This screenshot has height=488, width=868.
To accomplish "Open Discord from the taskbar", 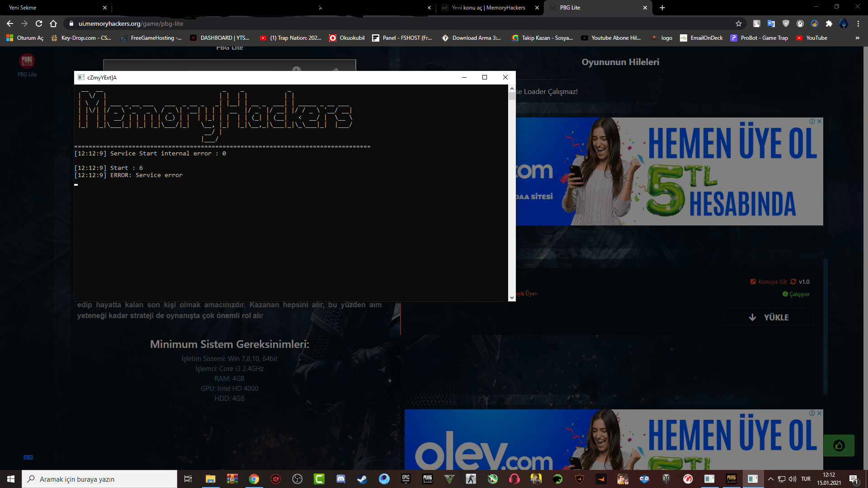I will pyautogui.click(x=341, y=479).
